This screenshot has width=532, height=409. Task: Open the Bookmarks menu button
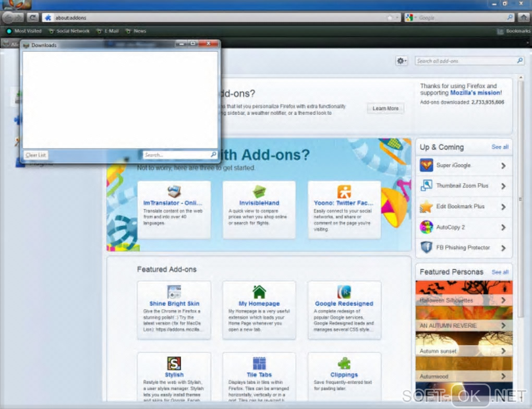pos(514,31)
